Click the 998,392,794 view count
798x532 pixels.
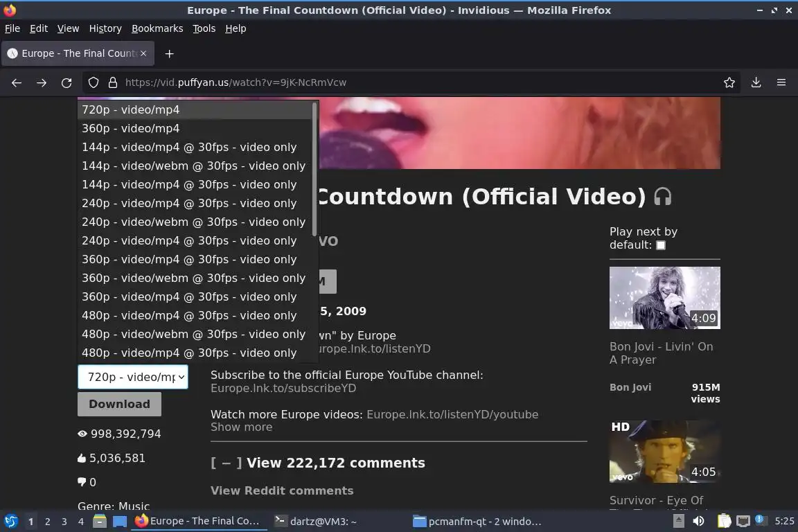(x=125, y=434)
